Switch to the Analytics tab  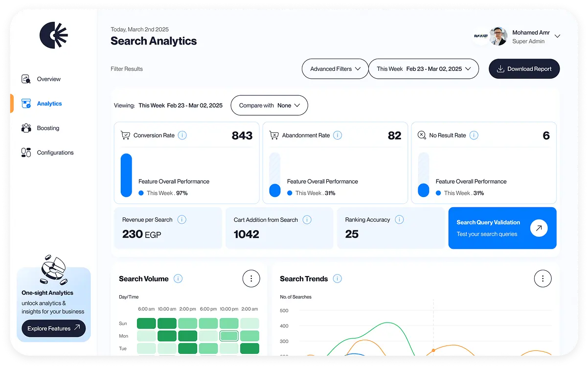(x=49, y=103)
